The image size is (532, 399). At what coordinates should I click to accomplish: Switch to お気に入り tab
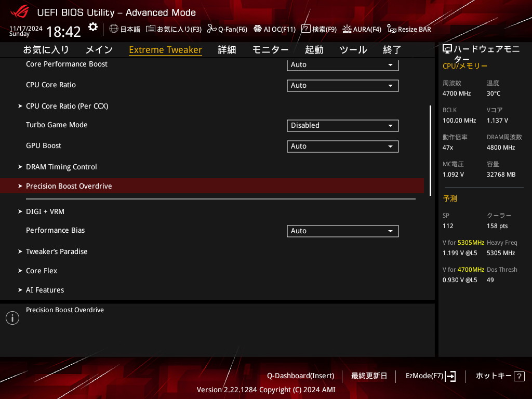[46, 50]
